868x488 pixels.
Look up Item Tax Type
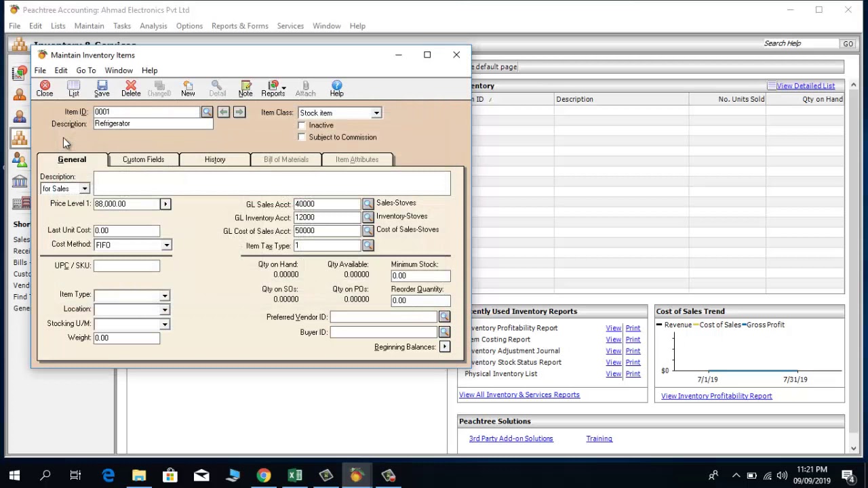[x=368, y=245]
